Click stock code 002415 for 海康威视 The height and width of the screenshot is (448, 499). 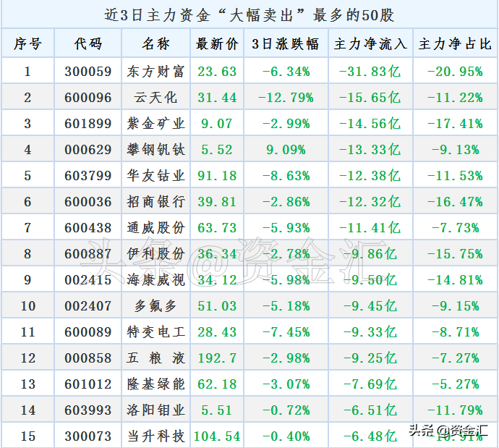click(x=88, y=280)
